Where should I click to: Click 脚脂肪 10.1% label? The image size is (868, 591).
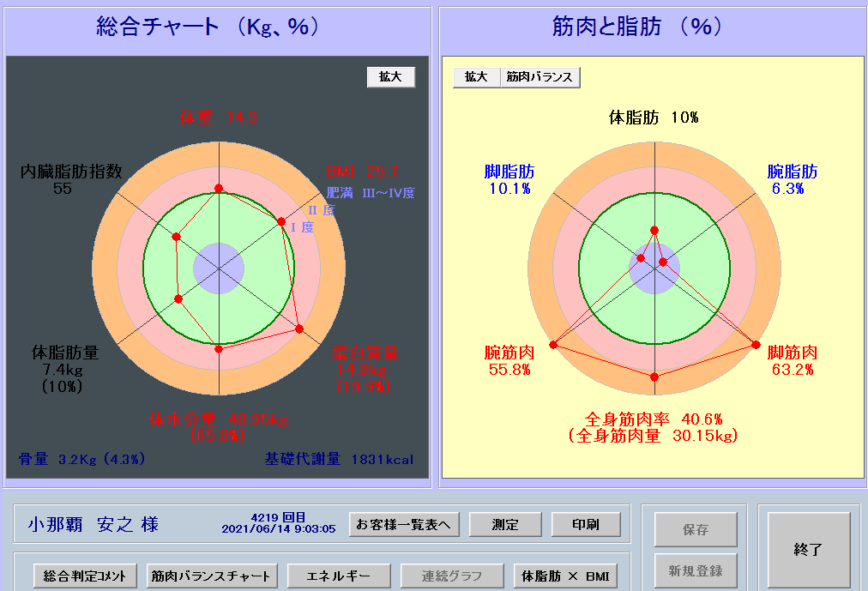509,180
